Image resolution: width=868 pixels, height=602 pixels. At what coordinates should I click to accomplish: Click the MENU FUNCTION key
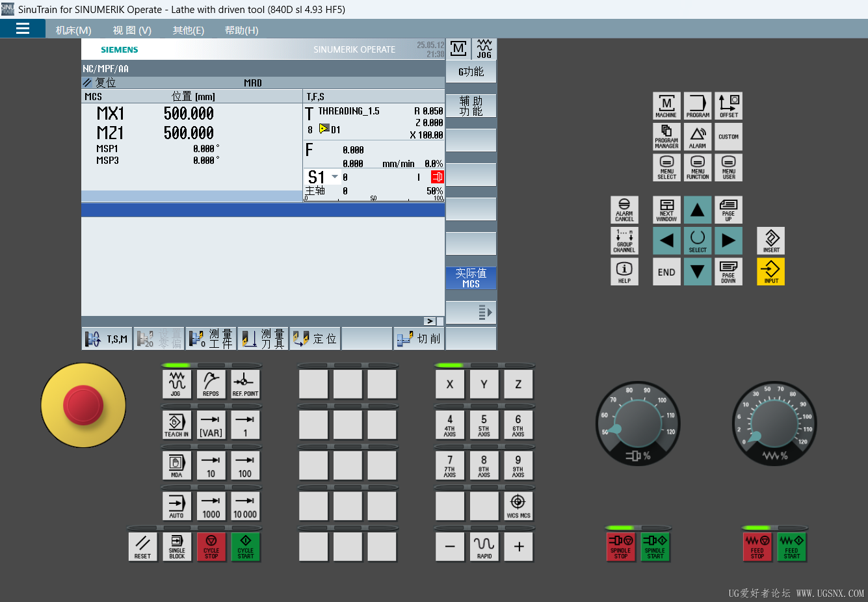tap(698, 167)
